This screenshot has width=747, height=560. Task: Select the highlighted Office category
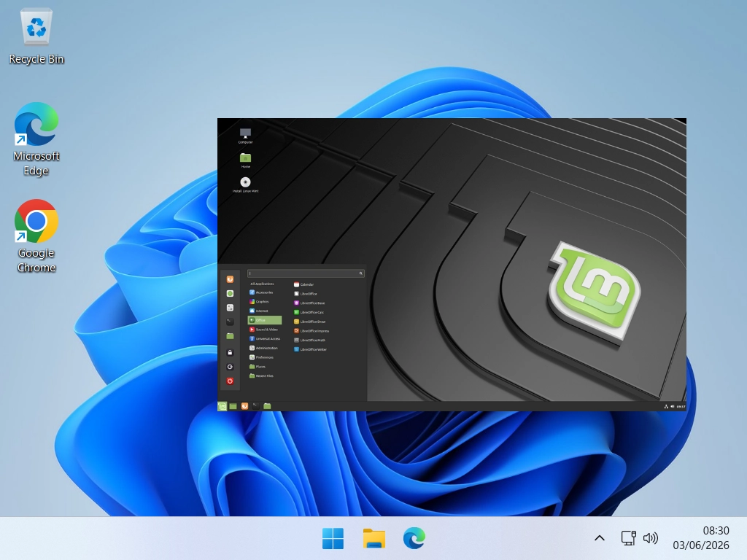pyautogui.click(x=264, y=320)
